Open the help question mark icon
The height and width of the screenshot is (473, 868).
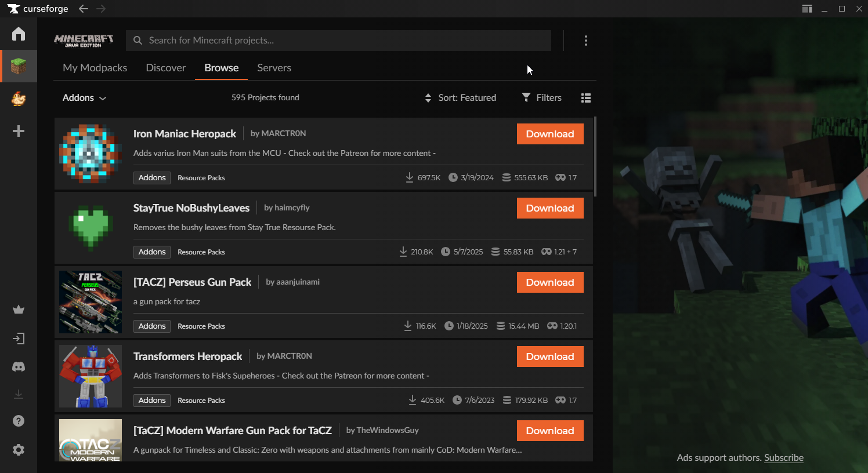(19, 421)
